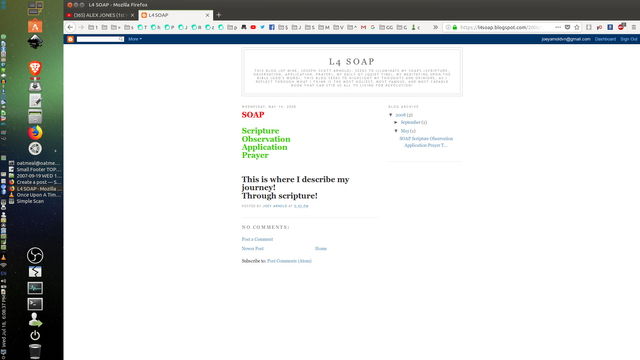Switch to the Once Upon A Time window entry
The image size is (640, 360).
(36, 195)
